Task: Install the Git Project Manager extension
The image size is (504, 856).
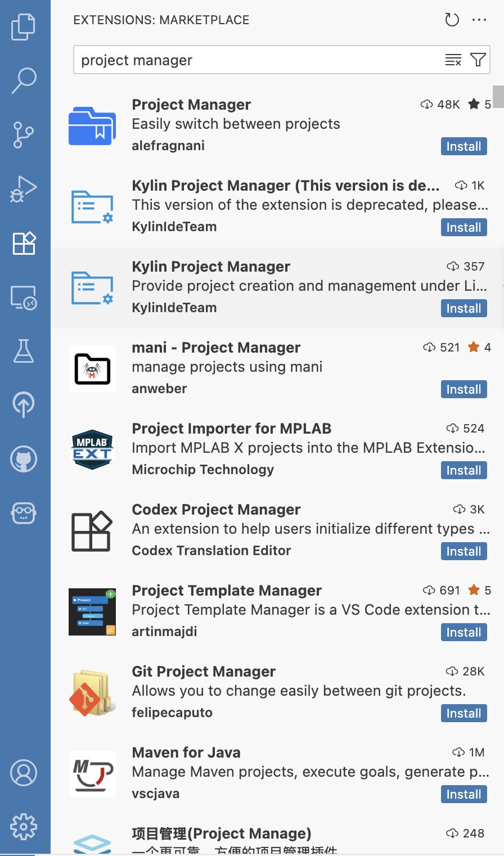Action: tap(463, 713)
